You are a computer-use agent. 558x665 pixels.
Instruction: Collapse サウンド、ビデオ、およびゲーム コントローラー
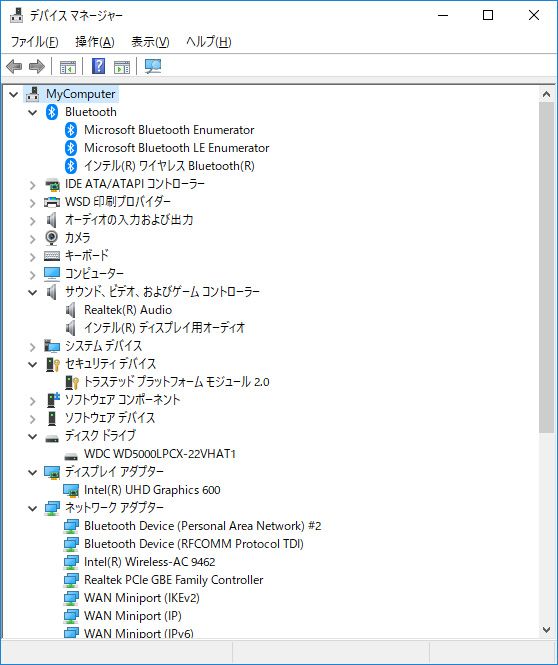33,292
